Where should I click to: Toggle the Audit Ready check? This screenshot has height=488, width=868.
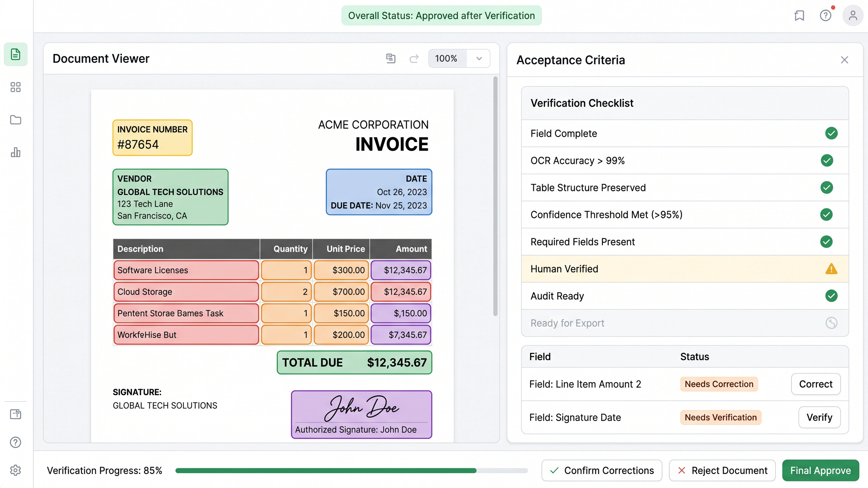point(831,296)
